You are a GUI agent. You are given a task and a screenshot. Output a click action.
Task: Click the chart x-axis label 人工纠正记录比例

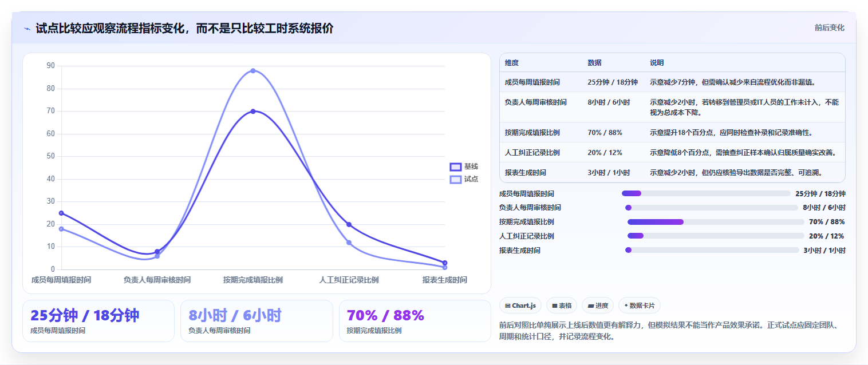[349, 280]
